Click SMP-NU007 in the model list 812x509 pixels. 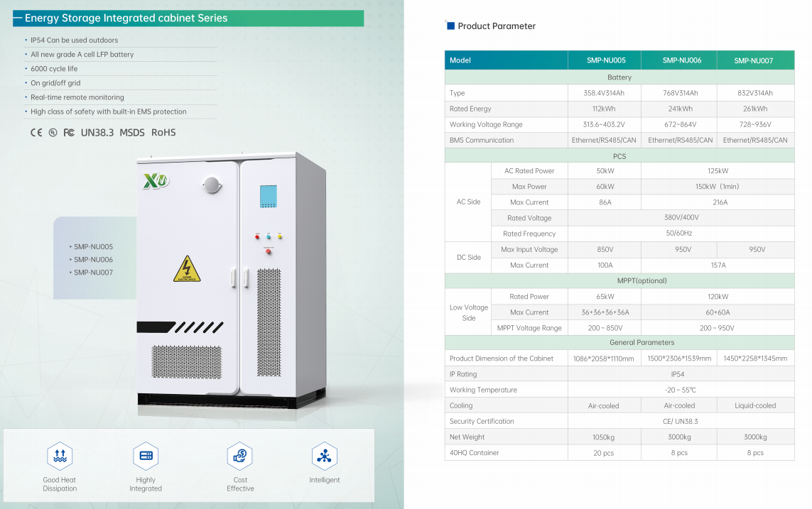click(x=93, y=273)
